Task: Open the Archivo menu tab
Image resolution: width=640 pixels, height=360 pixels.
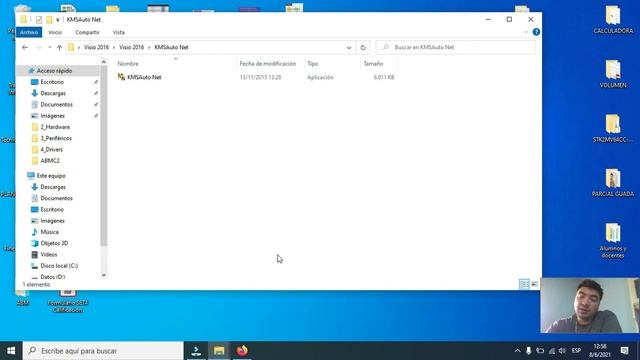Action: (29, 32)
